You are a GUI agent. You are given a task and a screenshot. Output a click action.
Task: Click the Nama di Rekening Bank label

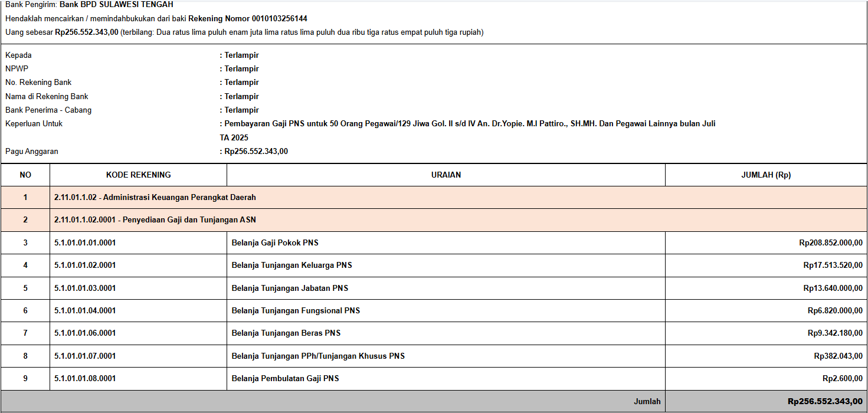47,97
